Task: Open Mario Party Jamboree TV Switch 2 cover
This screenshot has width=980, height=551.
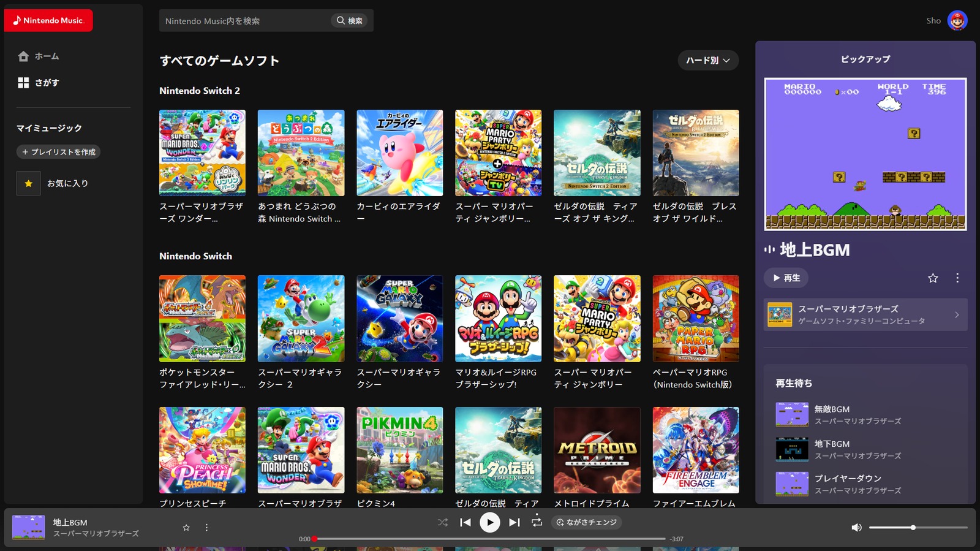Action: point(499,153)
